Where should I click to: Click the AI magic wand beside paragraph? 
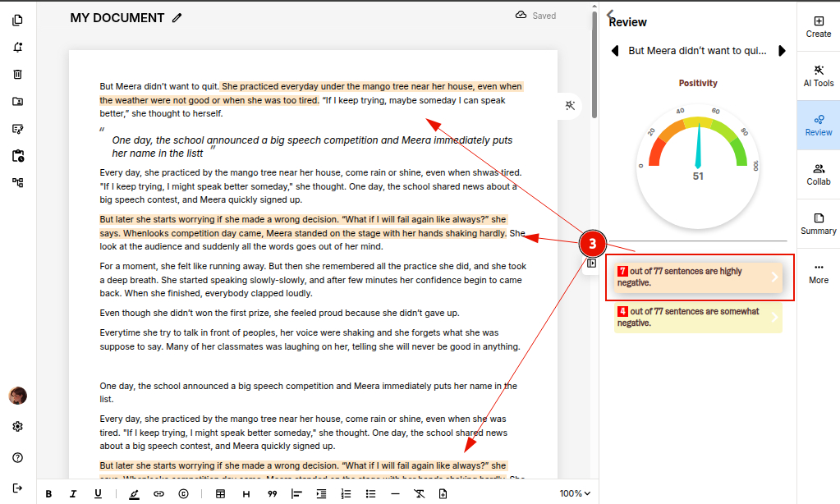pos(570,105)
